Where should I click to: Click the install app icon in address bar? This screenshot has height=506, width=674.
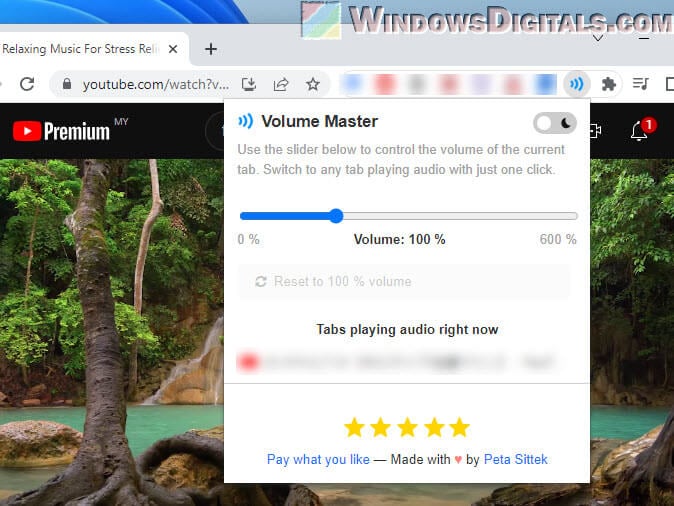(249, 84)
